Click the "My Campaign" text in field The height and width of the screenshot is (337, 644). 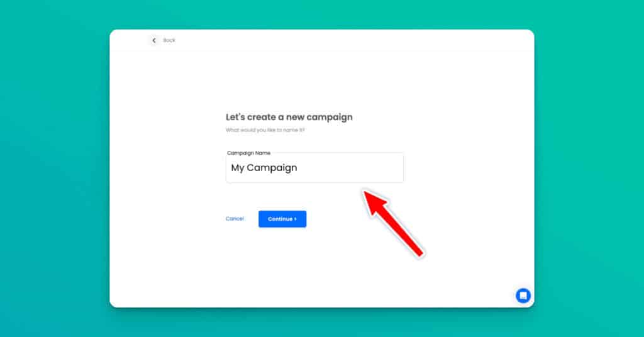pos(264,168)
